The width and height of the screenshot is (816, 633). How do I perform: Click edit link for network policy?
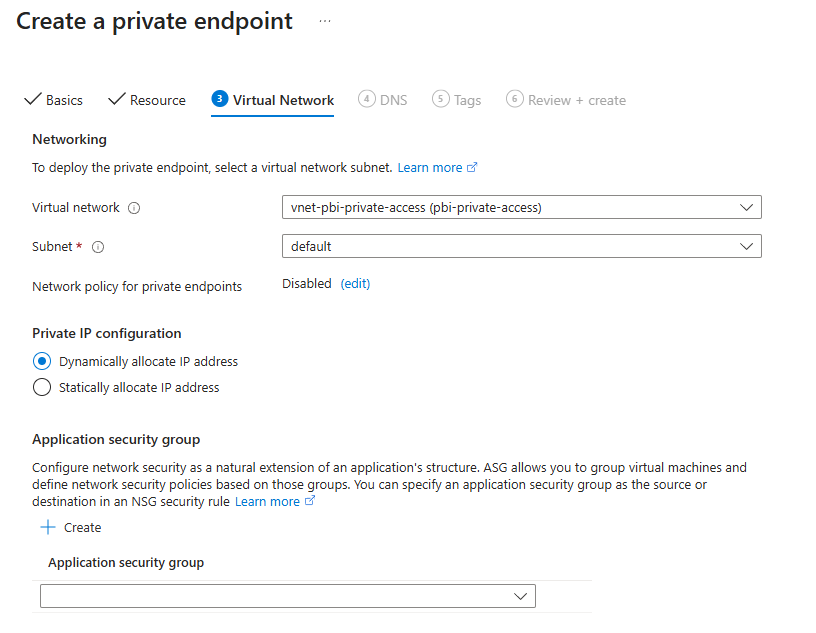tap(355, 284)
